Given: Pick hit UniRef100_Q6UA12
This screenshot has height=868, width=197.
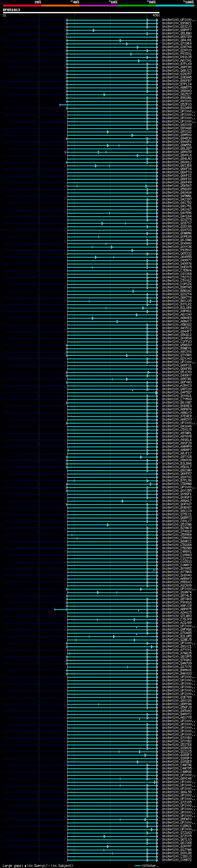Looking at the screenshot, I should pos(176,162).
